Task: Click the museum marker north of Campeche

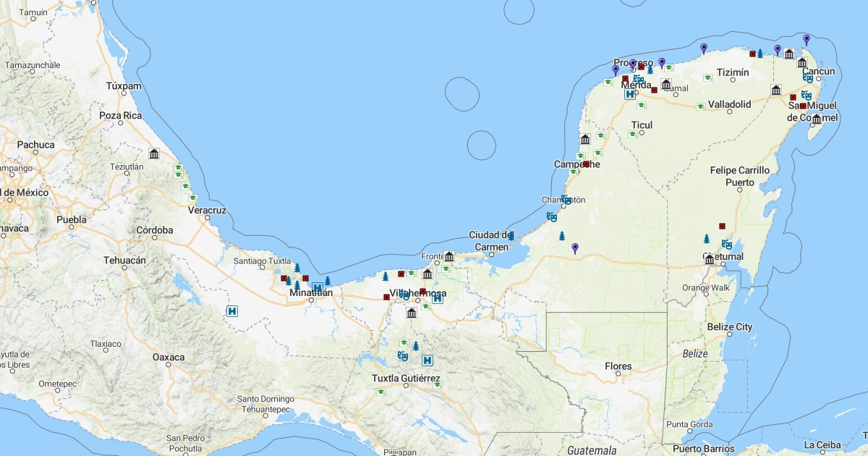Action: pos(585,139)
